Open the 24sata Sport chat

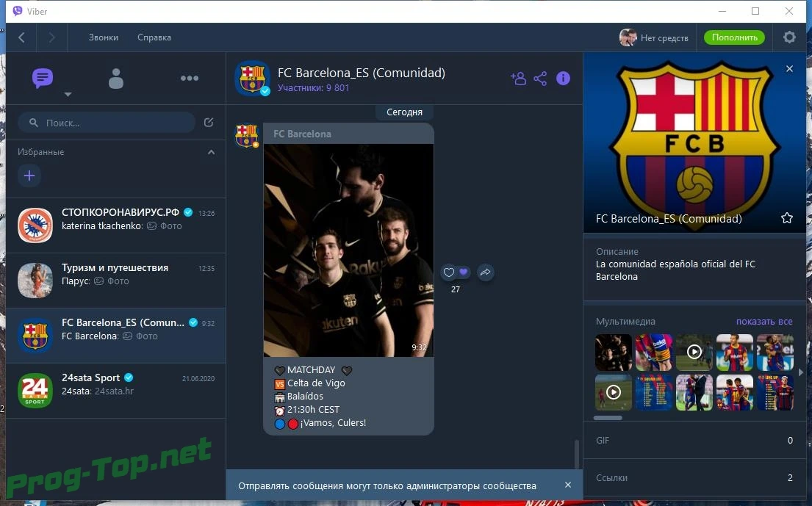(116, 391)
